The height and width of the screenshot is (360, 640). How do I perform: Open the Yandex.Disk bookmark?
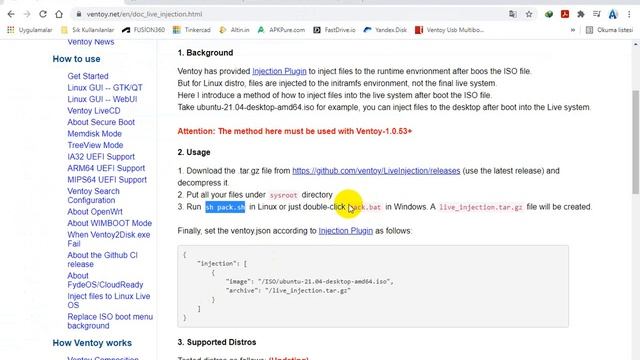385,30
